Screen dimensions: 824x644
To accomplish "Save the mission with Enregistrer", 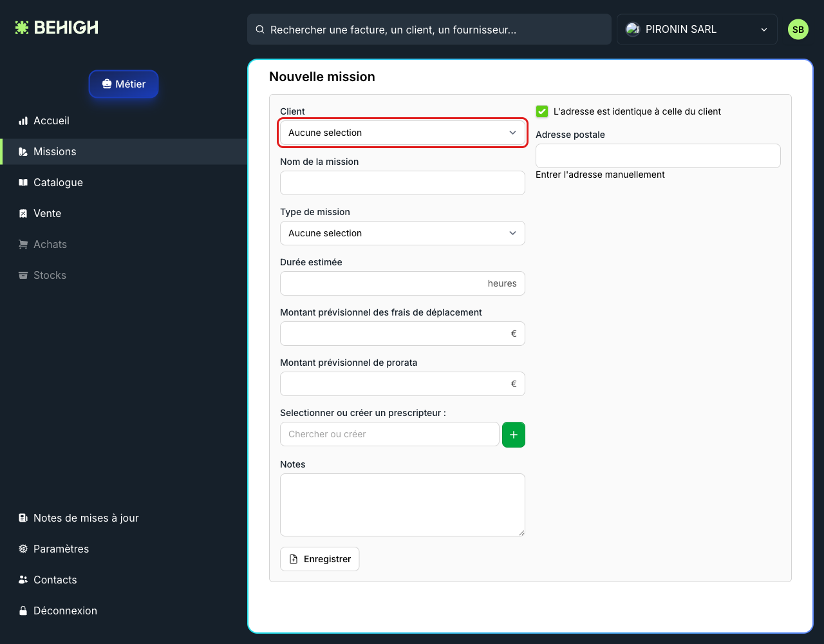I will (320, 560).
